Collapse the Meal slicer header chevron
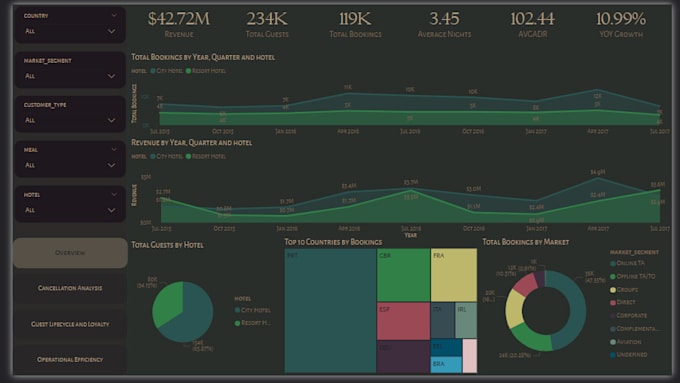680x383 pixels. (x=114, y=150)
